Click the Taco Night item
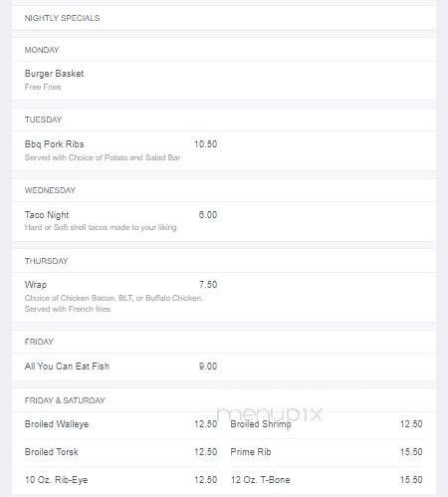The image size is (448, 497). click(x=47, y=215)
